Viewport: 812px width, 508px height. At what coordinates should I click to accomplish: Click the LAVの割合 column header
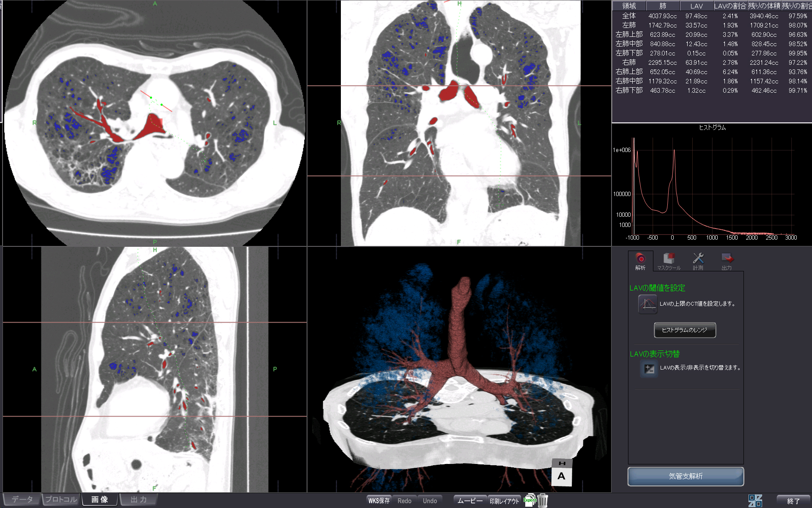(730, 6)
